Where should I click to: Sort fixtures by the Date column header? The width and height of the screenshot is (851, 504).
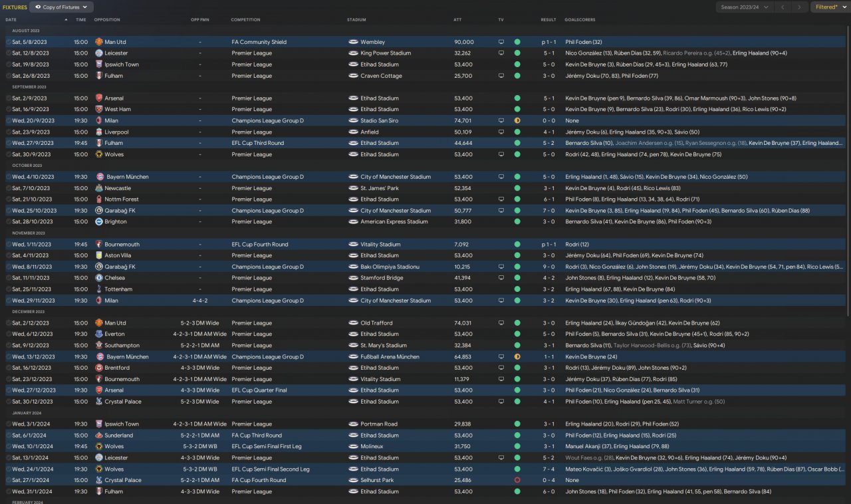point(11,20)
